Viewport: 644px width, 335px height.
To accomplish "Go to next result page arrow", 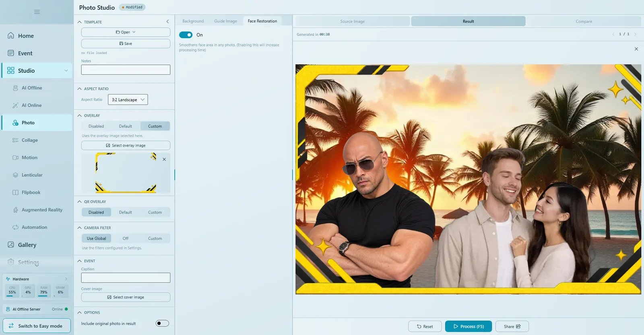I will pyautogui.click(x=635, y=34).
